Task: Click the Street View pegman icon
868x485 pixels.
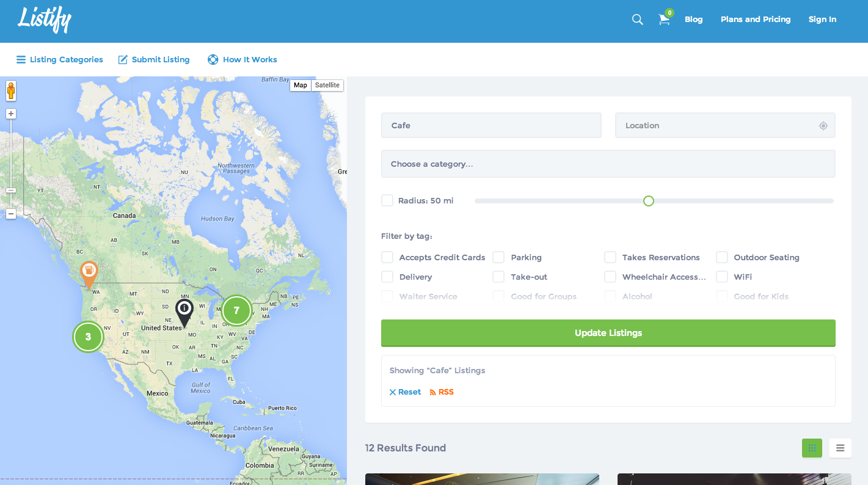Action: pyautogui.click(x=11, y=91)
